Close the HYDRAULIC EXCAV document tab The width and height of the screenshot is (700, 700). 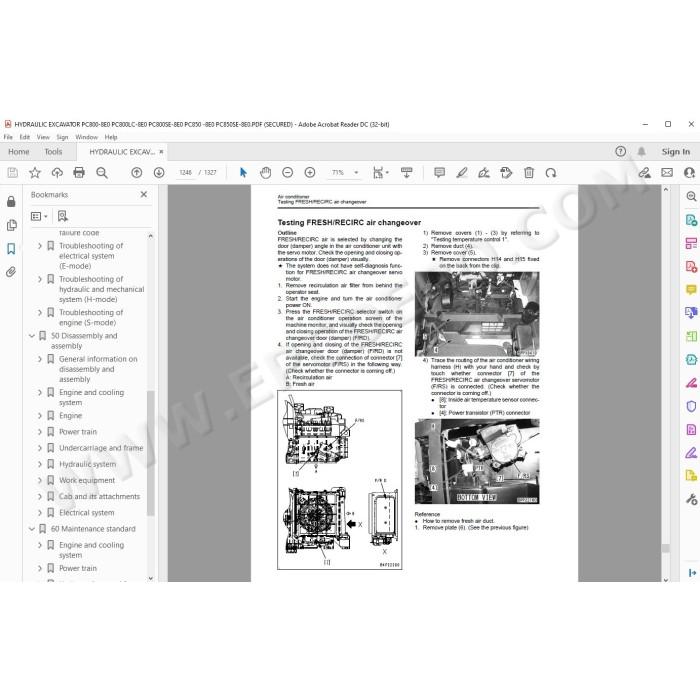tap(161, 152)
